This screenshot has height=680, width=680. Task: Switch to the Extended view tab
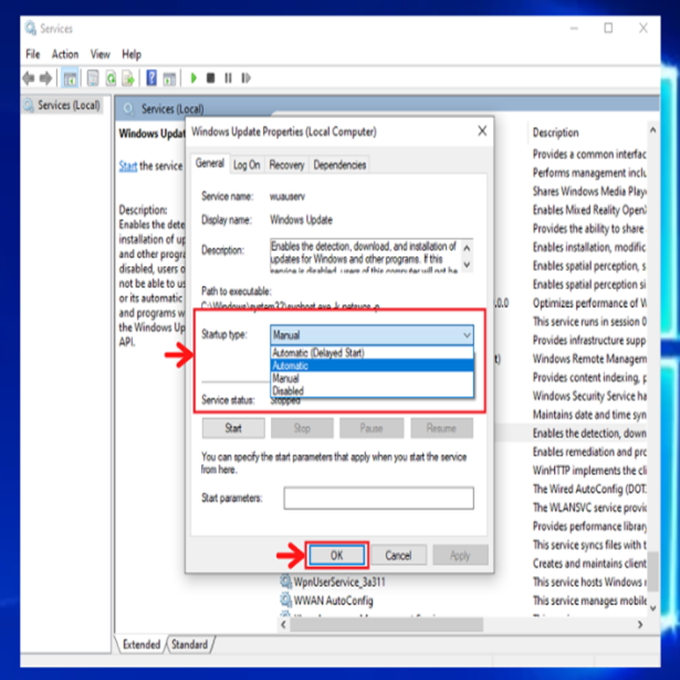click(141, 644)
